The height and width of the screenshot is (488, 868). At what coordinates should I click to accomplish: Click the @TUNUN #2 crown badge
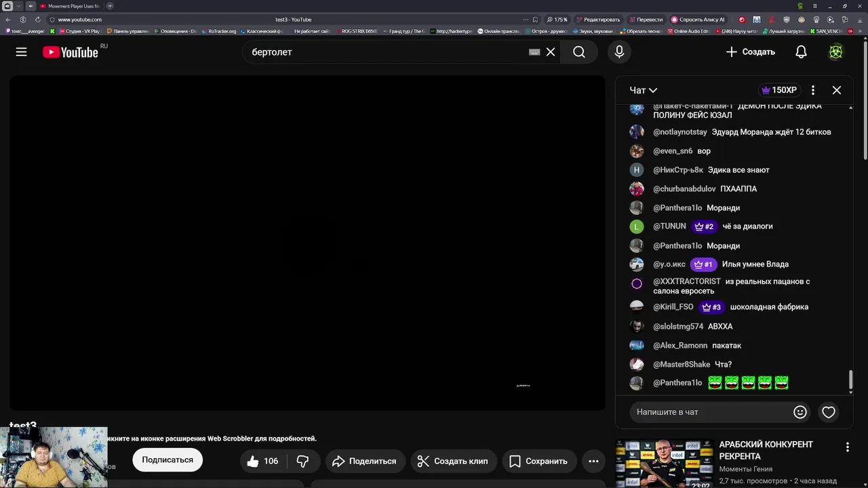point(704,226)
